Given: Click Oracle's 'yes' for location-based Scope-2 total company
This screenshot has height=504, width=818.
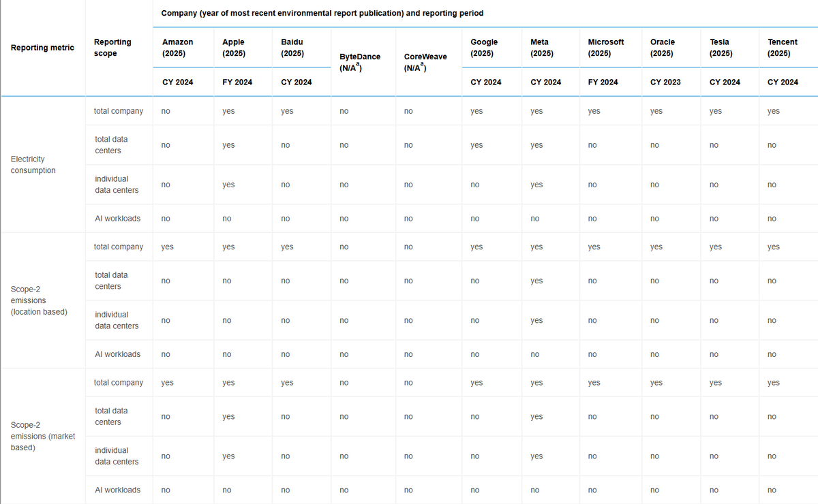Looking at the screenshot, I should [656, 247].
